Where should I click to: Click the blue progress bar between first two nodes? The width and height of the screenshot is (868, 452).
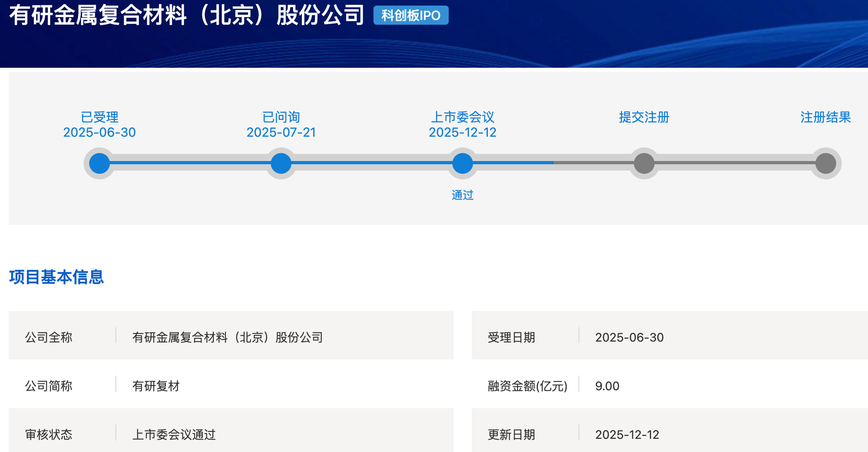tap(190, 163)
